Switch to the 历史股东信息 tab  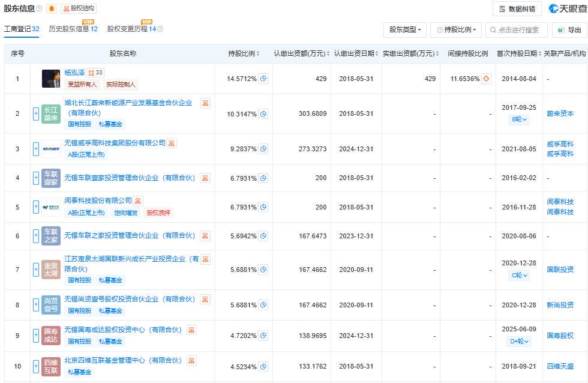point(73,29)
